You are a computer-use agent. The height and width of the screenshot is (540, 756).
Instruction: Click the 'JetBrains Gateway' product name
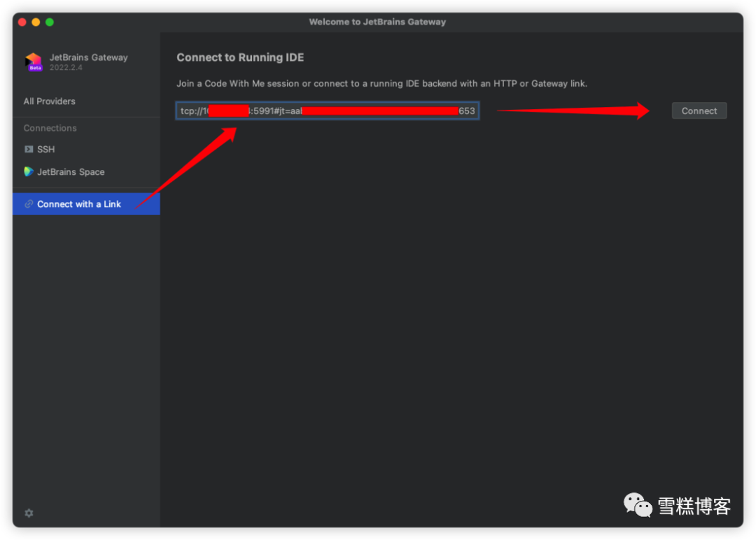point(89,57)
